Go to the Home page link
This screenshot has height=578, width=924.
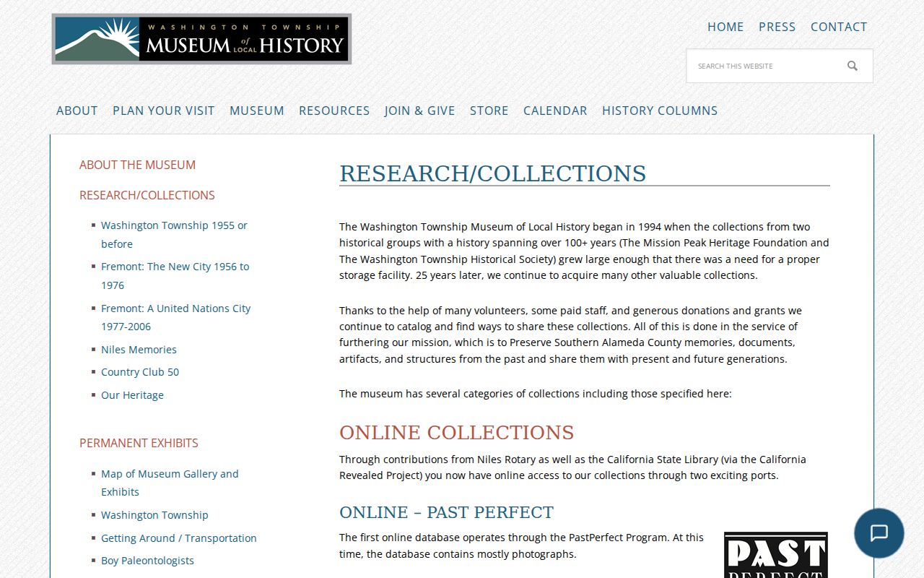click(x=725, y=27)
